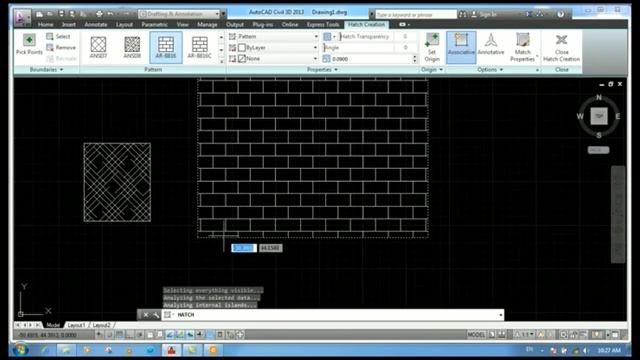Click the taskbar clock showing 10:27 AM
Screen dimensions: 640x360
(x=609, y=350)
